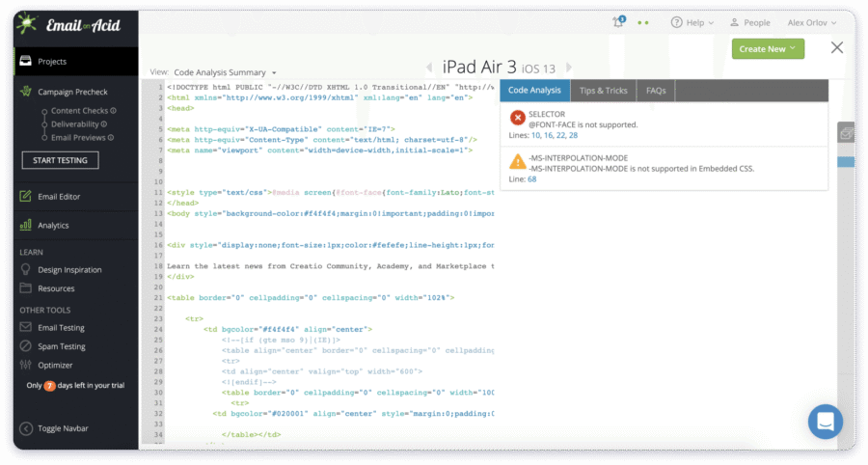Go to previous device preview arrow
The height and width of the screenshot is (465, 868).
(430, 68)
